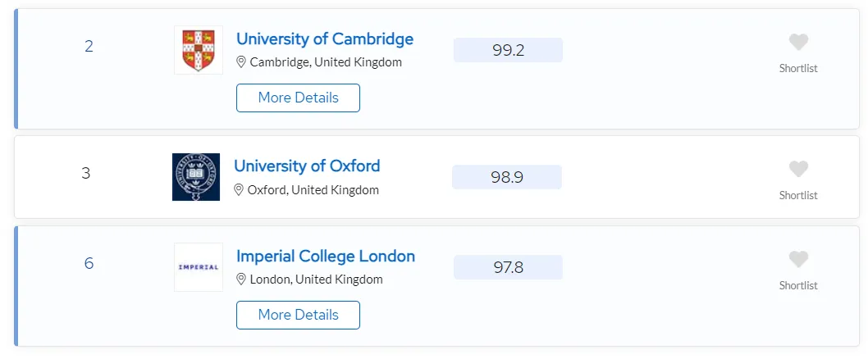Click the Cambridge, United Kingdom location text
Image resolution: width=868 pixels, height=359 pixels.
pos(326,62)
